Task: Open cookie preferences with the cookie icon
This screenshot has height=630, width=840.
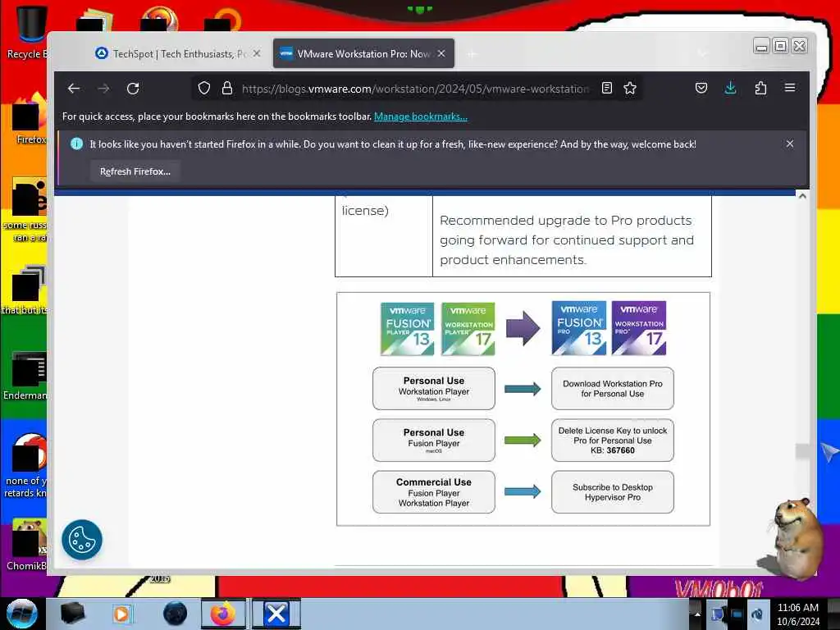Action: click(82, 540)
